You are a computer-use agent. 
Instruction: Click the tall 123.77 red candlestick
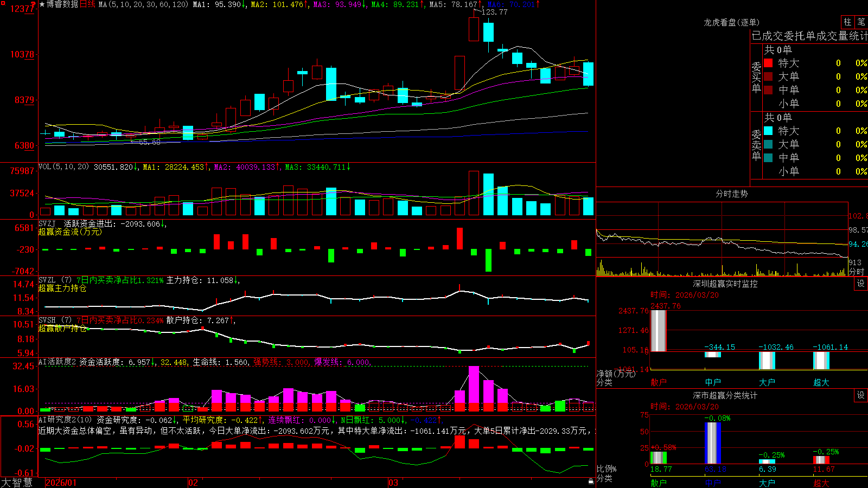pos(474,29)
